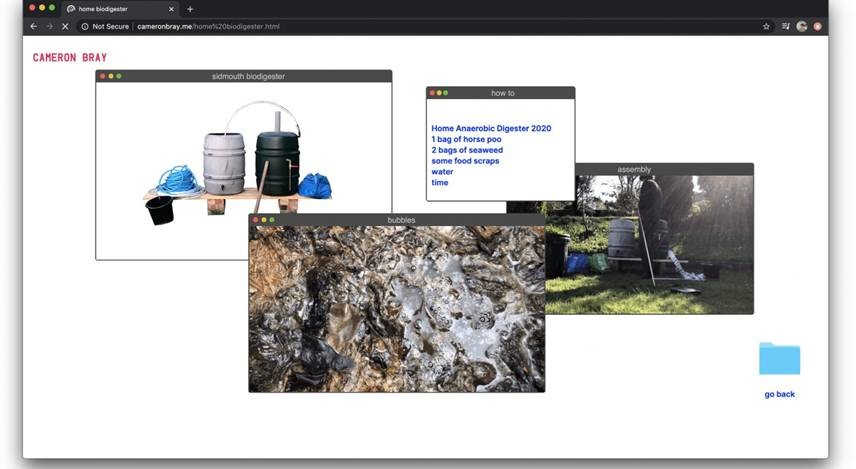Click the 'bubbles' window title bar
This screenshot has height=469, width=856.
pyautogui.click(x=400, y=219)
